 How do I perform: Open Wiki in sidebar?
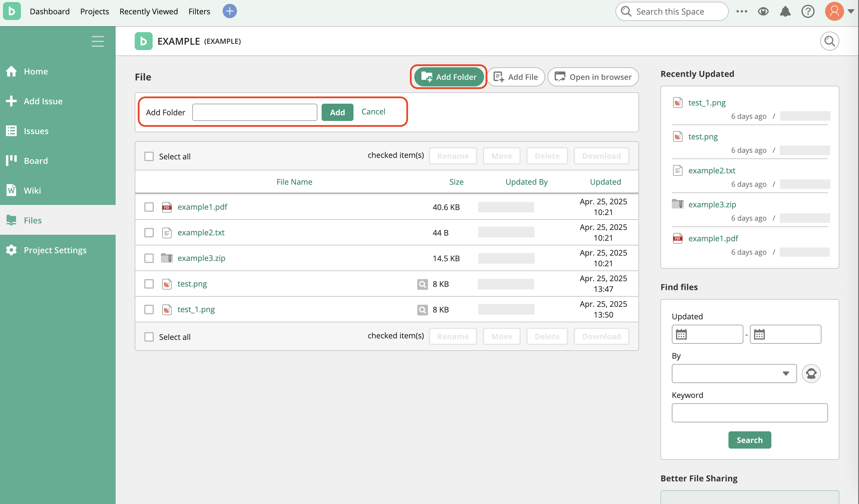pyautogui.click(x=58, y=191)
